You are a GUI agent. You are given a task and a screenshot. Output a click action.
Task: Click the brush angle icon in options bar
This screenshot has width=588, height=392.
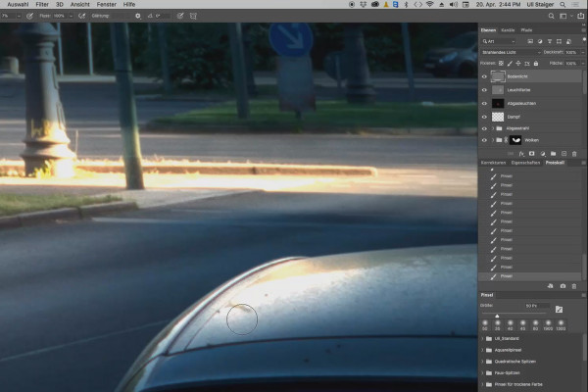(x=150, y=16)
